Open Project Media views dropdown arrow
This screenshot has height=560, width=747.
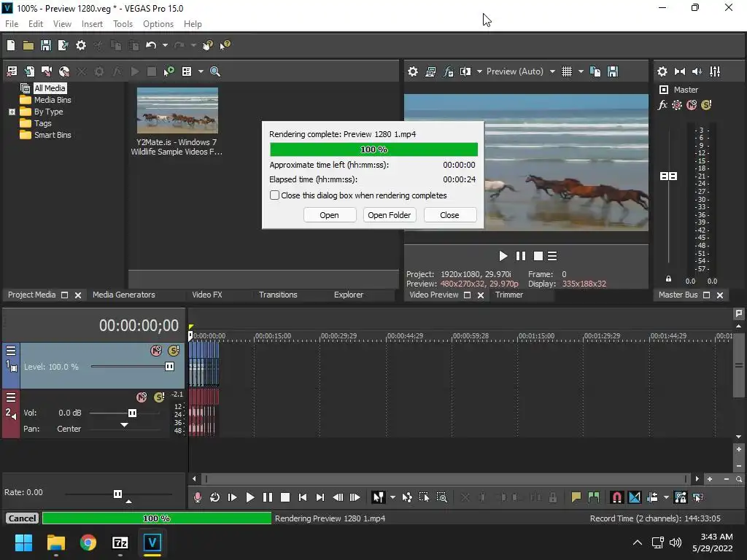201,71
